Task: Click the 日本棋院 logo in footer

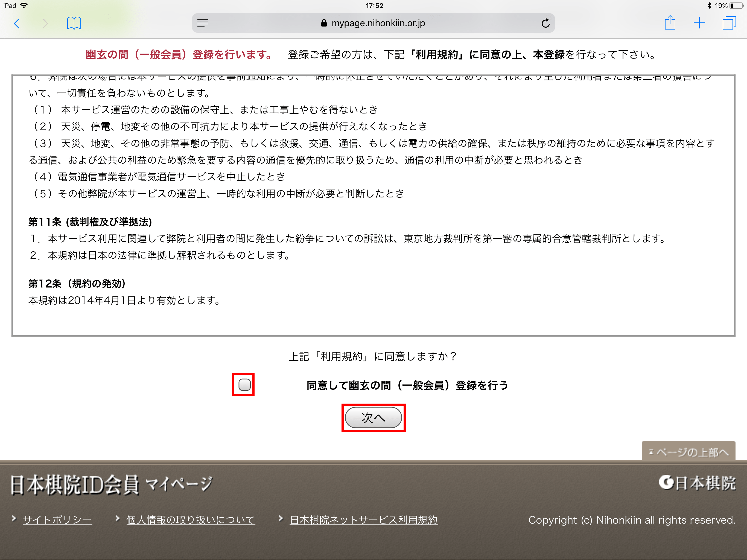Action: (697, 483)
